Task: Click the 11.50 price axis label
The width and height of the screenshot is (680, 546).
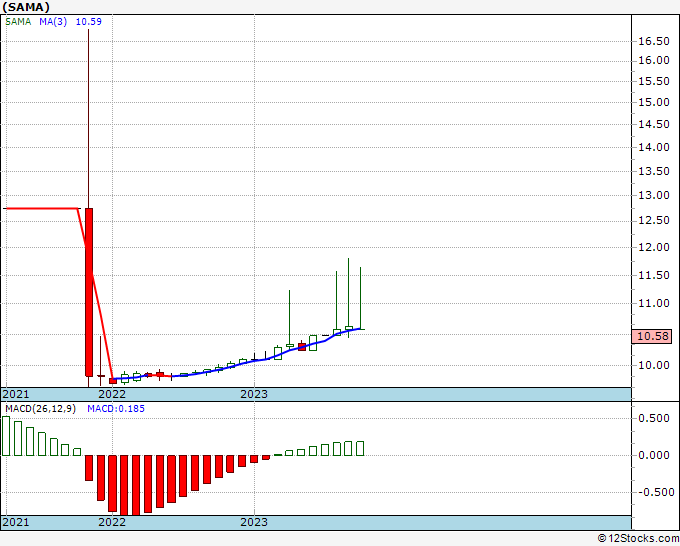Action: click(654, 275)
